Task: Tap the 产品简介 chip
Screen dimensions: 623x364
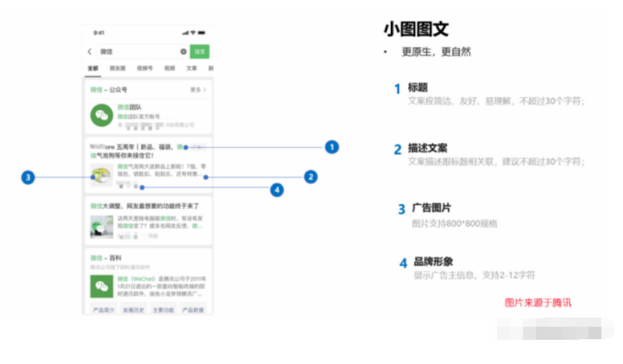Action: point(104,310)
